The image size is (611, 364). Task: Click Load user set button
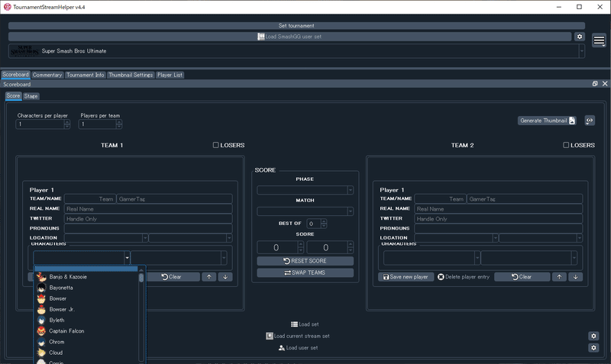[x=299, y=348]
